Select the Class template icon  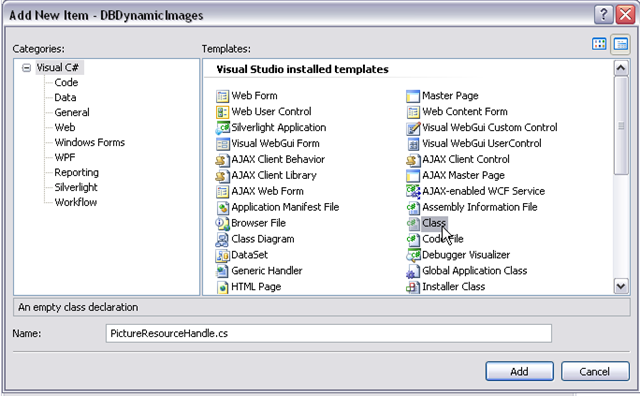click(x=413, y=223)
